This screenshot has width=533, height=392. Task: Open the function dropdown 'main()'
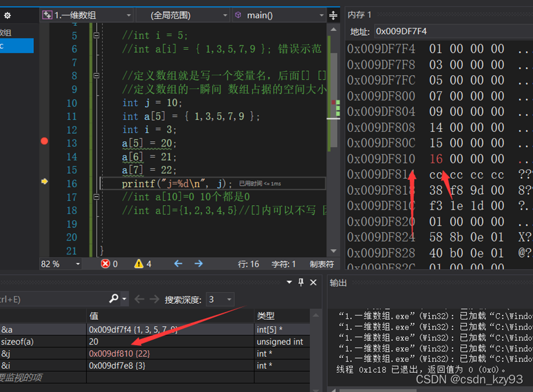pos(279,15)
